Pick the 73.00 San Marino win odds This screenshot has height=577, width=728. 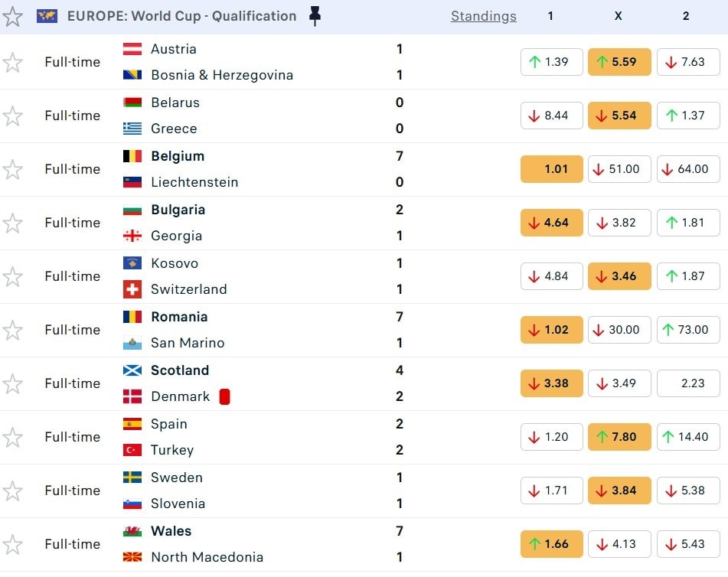687,330
